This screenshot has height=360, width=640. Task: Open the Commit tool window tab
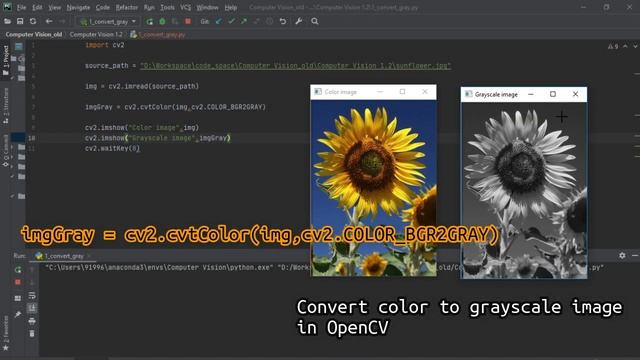click(6, 150)
